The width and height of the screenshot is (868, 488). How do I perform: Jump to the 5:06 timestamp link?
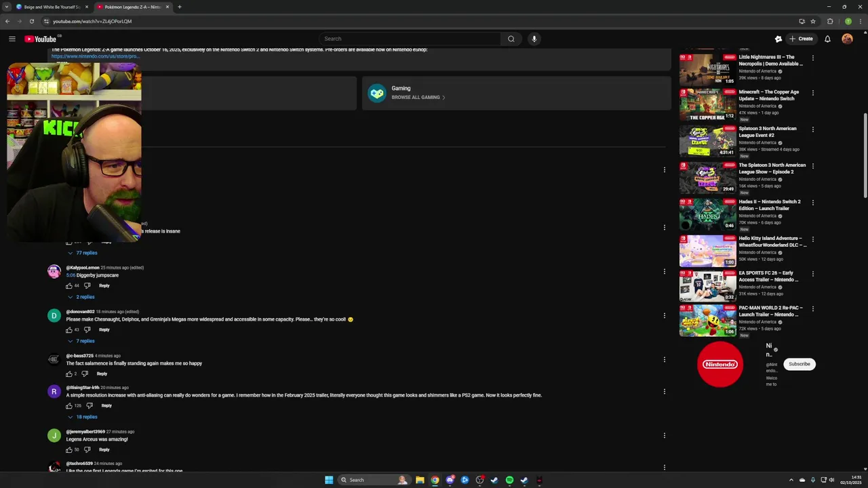(71, 275)
